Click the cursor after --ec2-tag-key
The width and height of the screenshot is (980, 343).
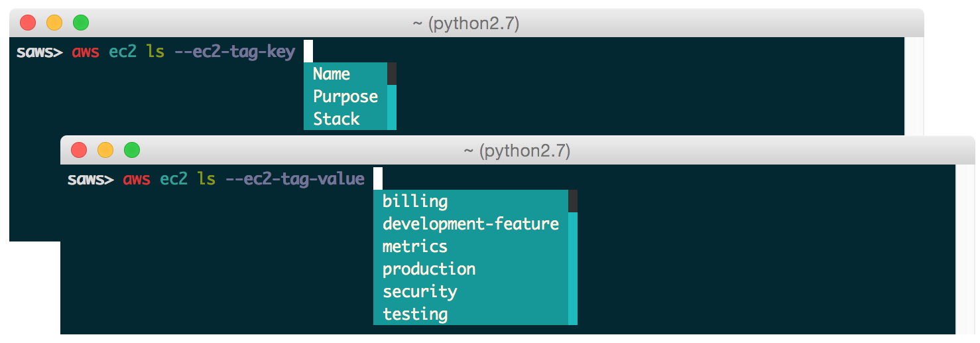click(308, 51)
